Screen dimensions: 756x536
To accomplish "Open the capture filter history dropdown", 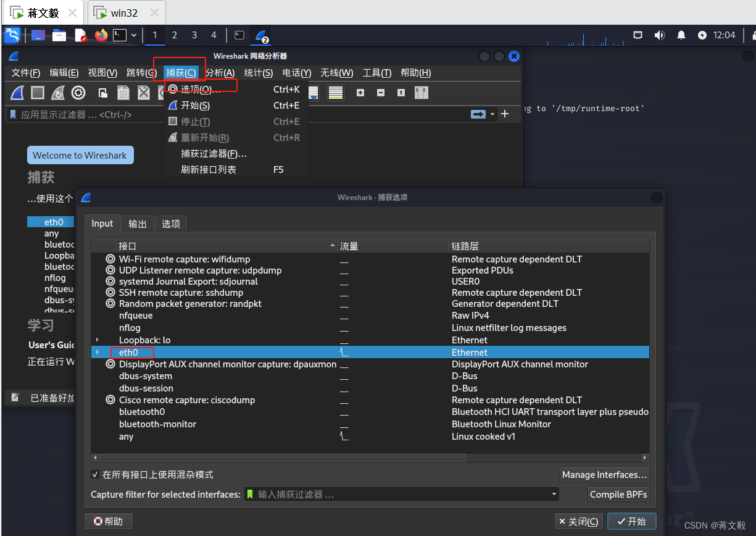I will 554,495.
